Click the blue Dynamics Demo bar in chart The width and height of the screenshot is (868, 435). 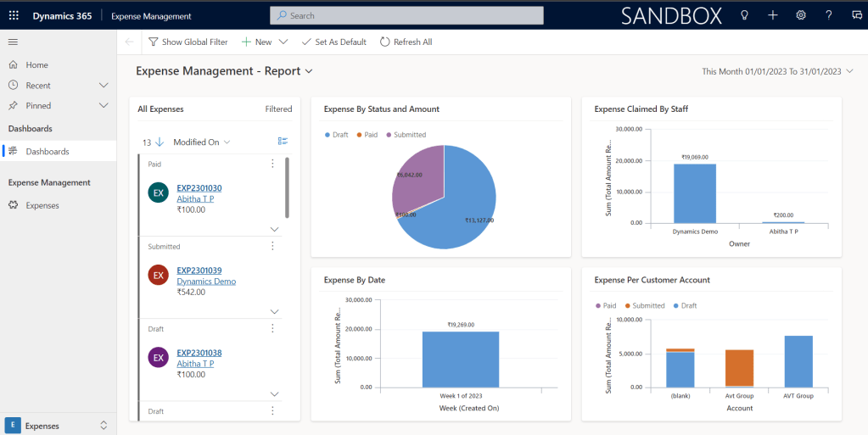[x=694, y=193]
